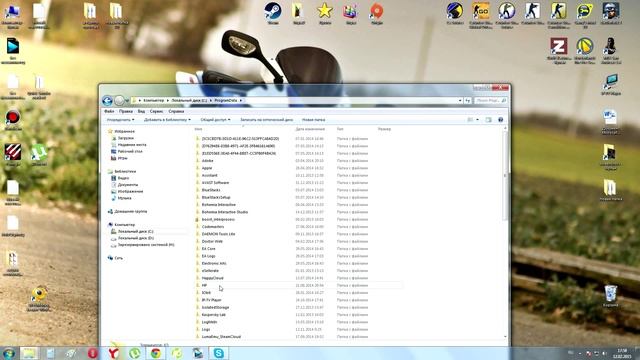Open Skype from the taskbar
Screen dimensions: 640x360
pos(218,353)
